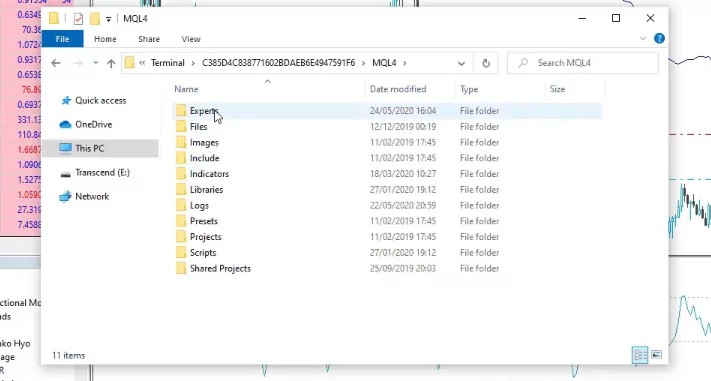Select the Files folder icon
The width and height of the screenshot is (711, 381).
181,127
